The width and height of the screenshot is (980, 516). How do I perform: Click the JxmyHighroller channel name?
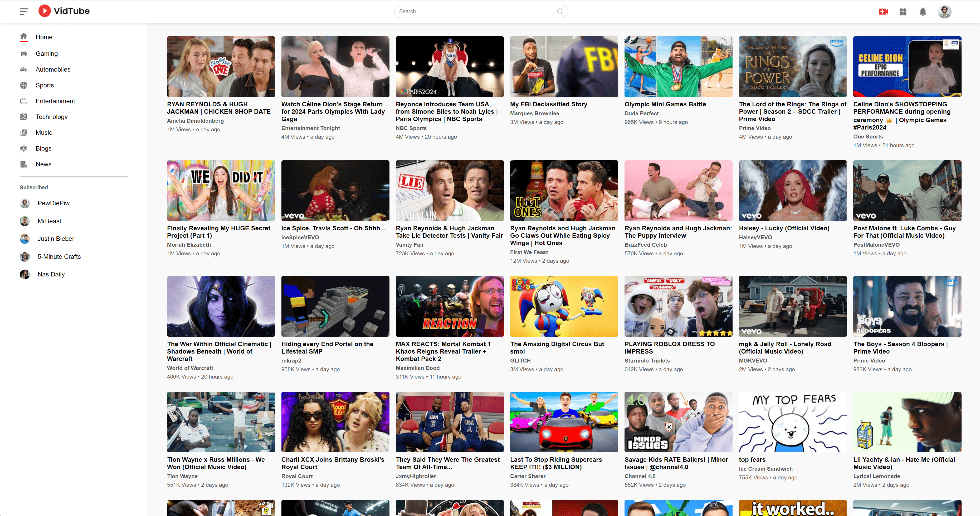pos(416,476)
